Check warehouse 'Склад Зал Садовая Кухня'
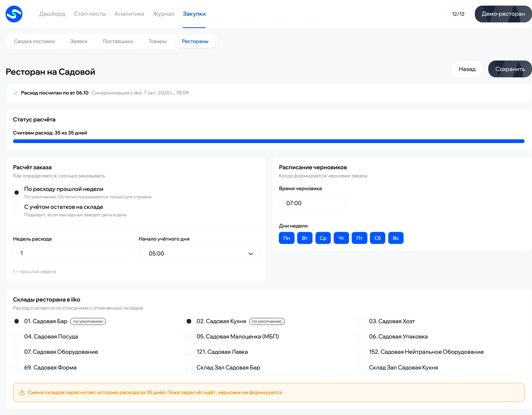The image size is (532, 415). click(361, 367)
